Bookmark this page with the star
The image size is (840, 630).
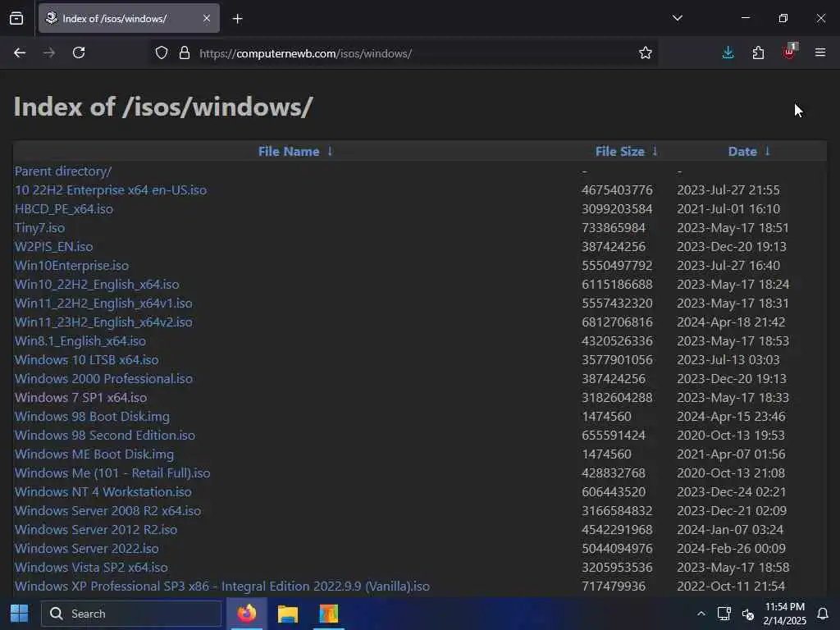(x=646, y=53)
